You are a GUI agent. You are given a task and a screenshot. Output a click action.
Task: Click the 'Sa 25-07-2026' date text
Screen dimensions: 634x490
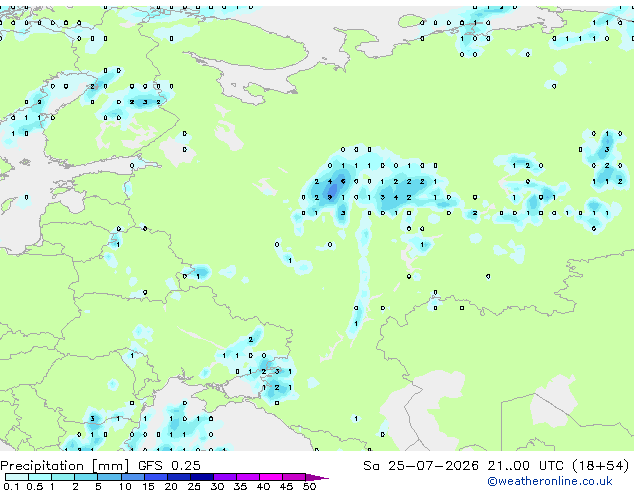point(421,466)
